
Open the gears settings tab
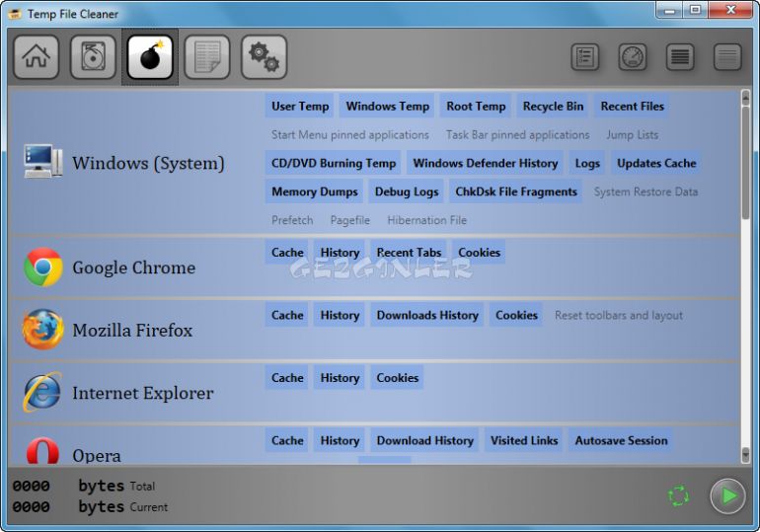[x=265, y=57]
